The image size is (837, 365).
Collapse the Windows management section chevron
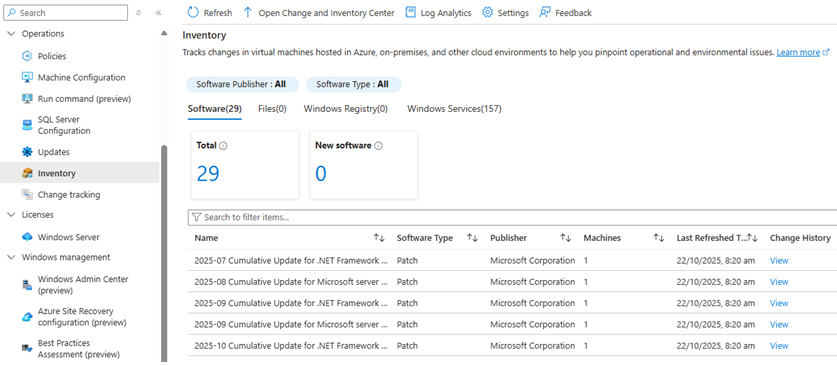(x=12, y=257)
